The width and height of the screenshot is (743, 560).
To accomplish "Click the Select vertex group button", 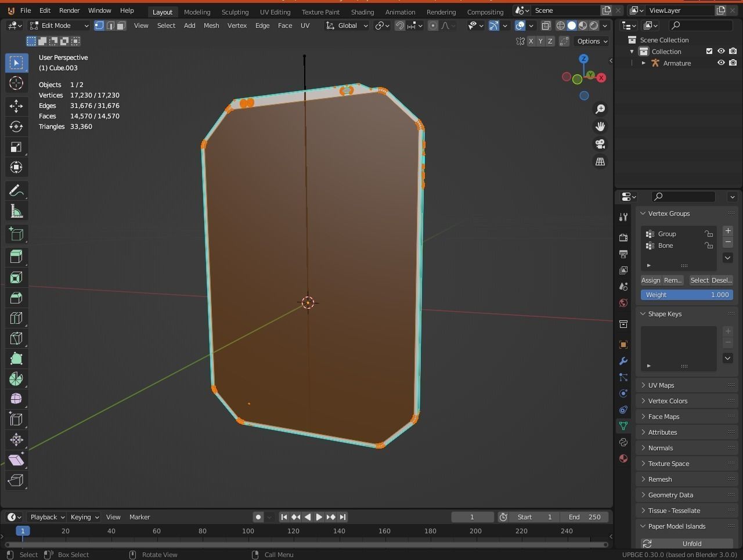I will pyautogui.click(x=699, y=280).
